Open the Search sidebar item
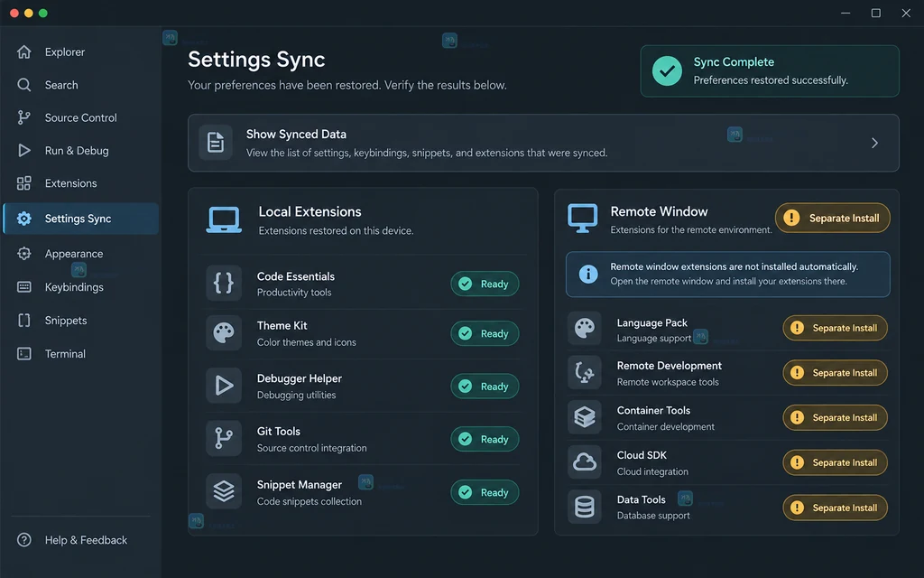The height and width of the screenshot is (578, 924). [x=80, y=85]
